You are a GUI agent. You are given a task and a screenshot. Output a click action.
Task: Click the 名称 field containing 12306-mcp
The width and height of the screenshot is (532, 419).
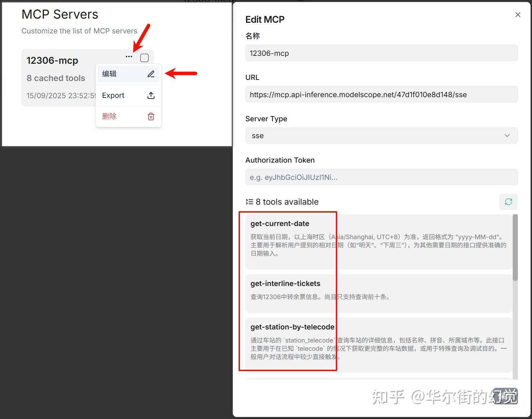click(x=381, y=53)
